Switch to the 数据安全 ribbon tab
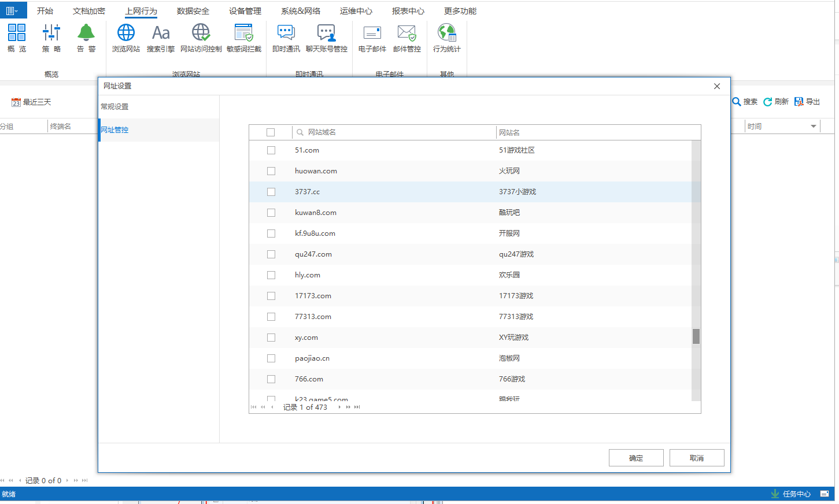The image size is (839, 504). (x=193, y=11)
